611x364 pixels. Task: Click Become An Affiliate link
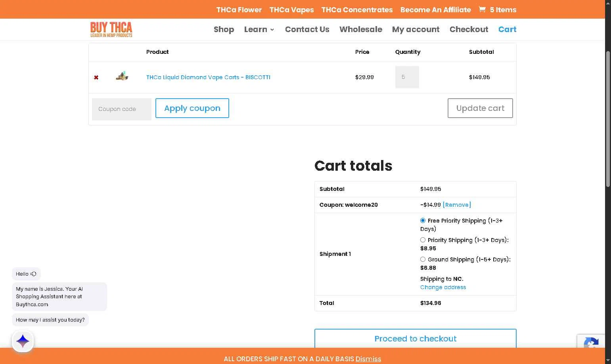click(435, 10)
